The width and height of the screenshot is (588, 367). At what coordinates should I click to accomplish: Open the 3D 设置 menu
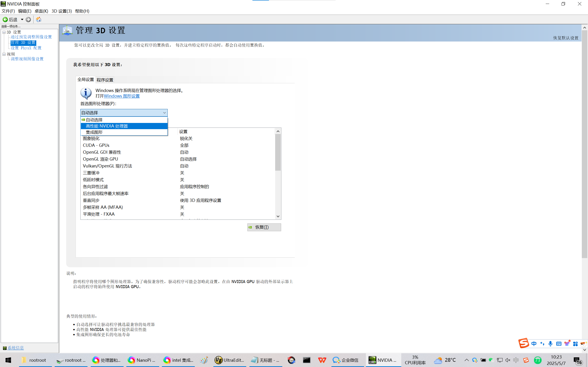[x=62, y=11]
